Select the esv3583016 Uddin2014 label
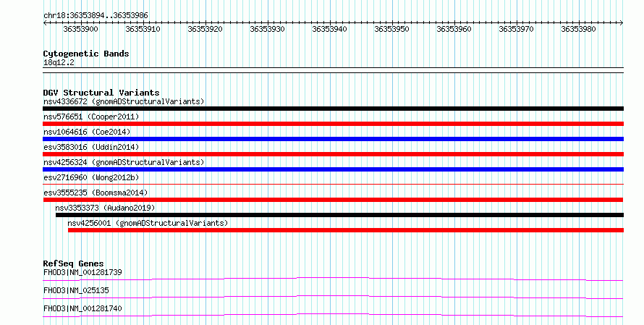Viewport: 644px width, 325px height. [x=91, y=147]
